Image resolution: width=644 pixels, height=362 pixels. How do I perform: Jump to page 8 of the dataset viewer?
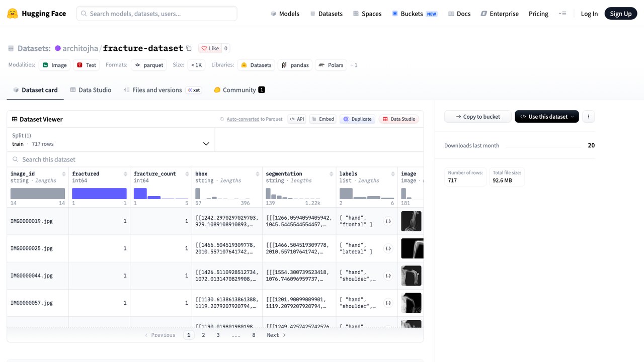tap(254, 335)
